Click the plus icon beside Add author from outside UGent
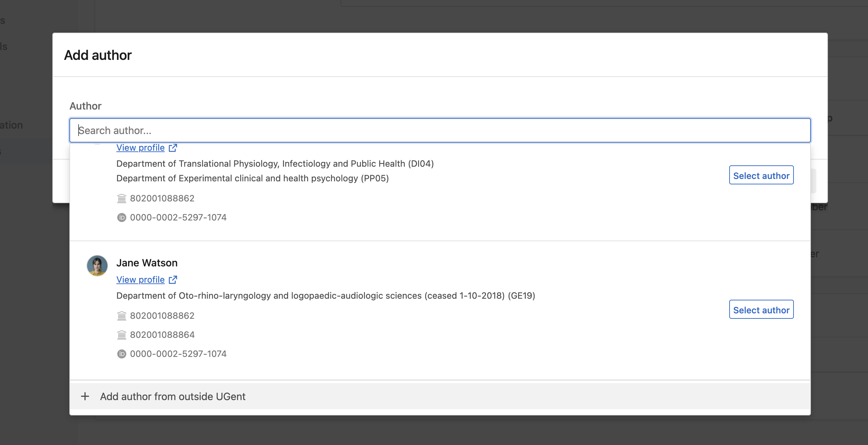This screenshot has height=445, width=868. coord(85,396)
